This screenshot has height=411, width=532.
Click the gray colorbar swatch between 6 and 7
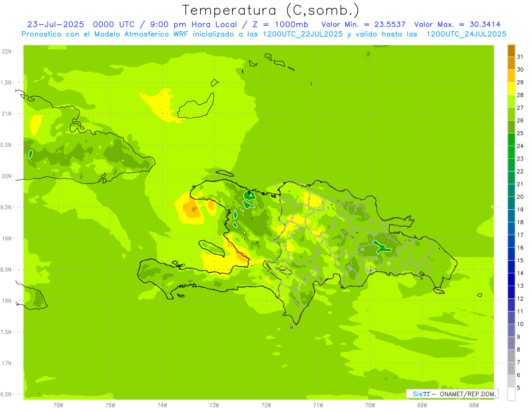point(511,368)
